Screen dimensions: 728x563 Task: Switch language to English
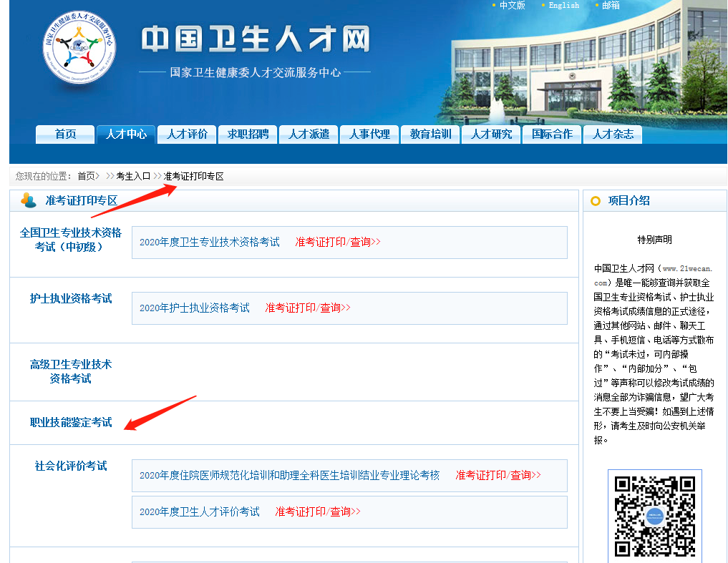coord(563,5)
